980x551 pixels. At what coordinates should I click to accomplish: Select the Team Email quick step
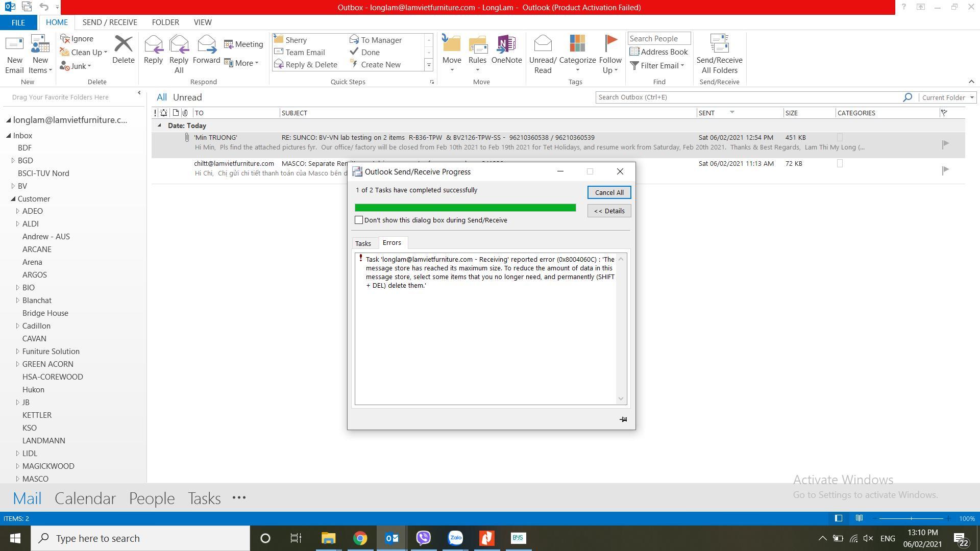(300, 52)
